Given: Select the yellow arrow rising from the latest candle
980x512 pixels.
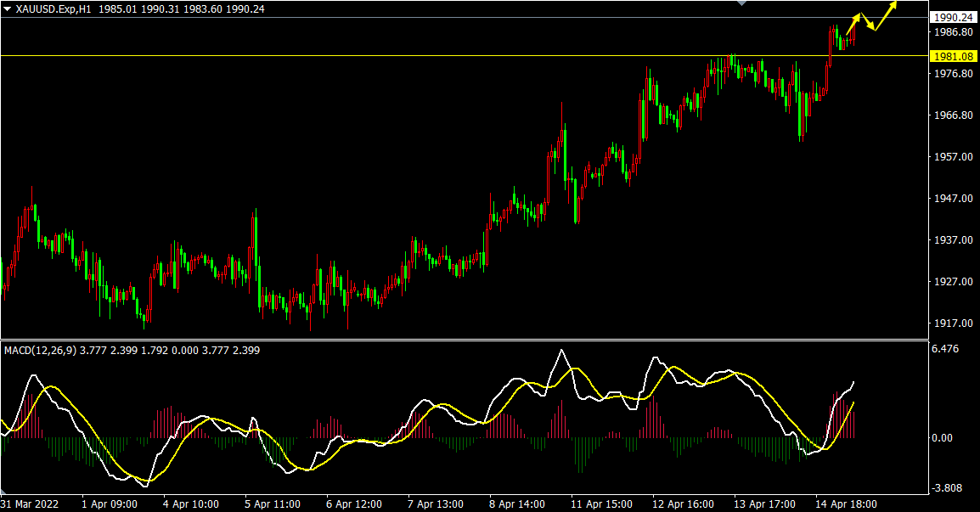Looking at the screenshot, I should [x=853, y=23].
